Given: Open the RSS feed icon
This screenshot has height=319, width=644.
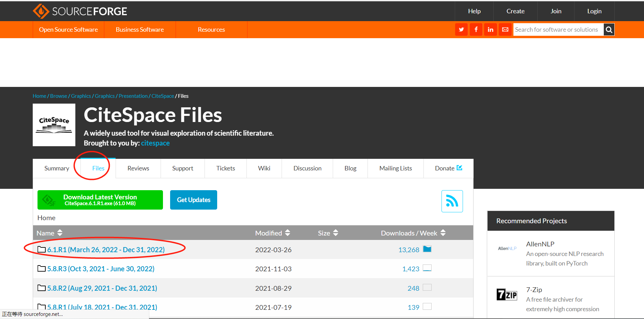Looking at the screenshot, I should click(452, 201).
